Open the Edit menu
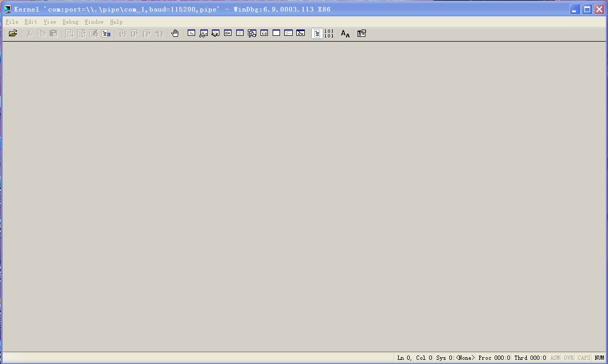This screenshot has width=608, height=364. coord(31,22)
